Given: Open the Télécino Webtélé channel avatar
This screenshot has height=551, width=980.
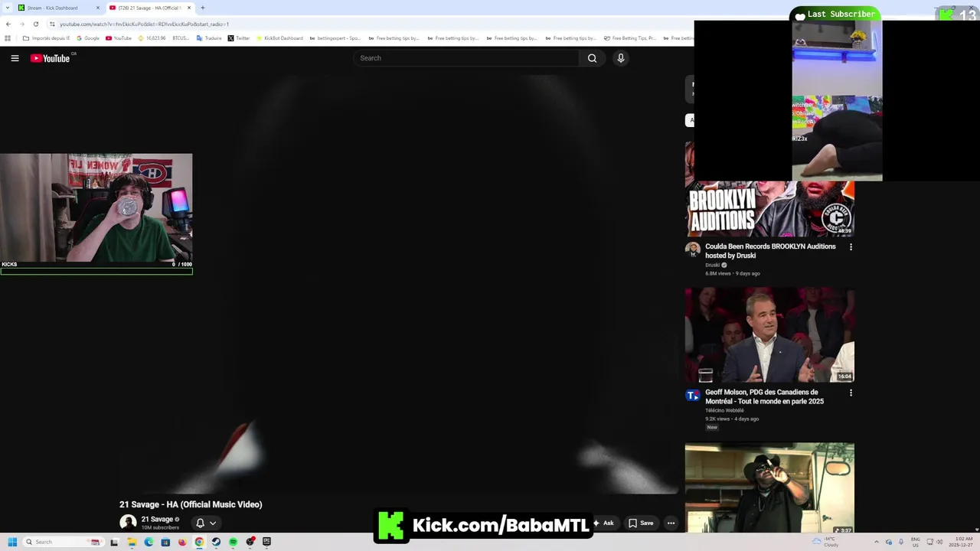Looking at the screenshot, I should [x=693, y=396].
